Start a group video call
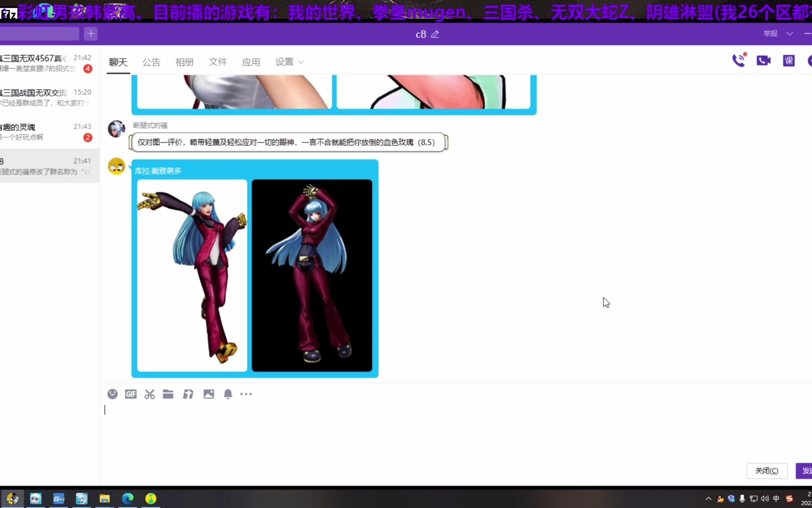The width and height of the screenshot is (812, 508). pos(764,60)
